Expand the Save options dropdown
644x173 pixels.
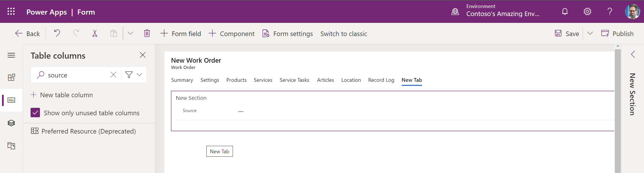590,33
